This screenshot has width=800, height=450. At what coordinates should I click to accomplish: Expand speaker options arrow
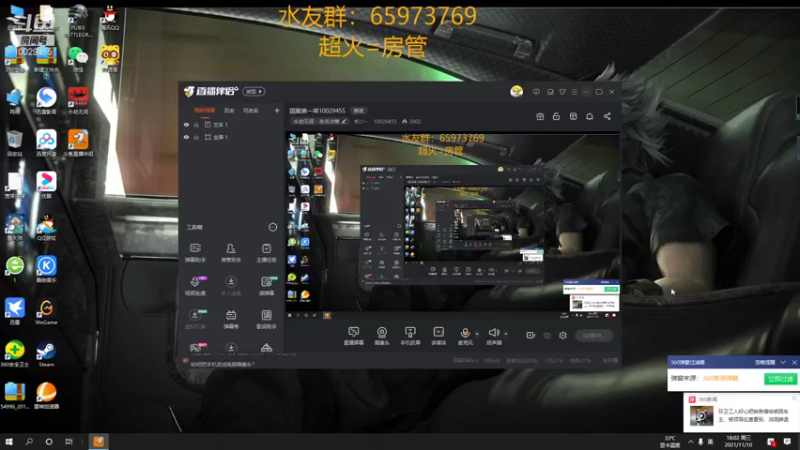click(x=506, y=334)
